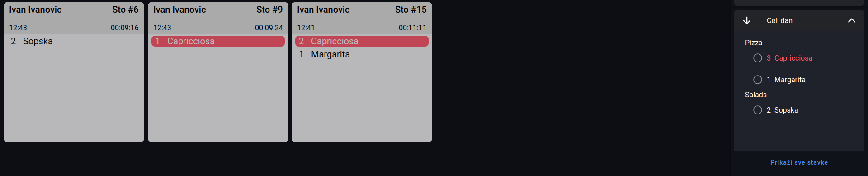Click the down arrow sort icon
The width and height of the screenshot is (868, 176).
coord(747,20)
